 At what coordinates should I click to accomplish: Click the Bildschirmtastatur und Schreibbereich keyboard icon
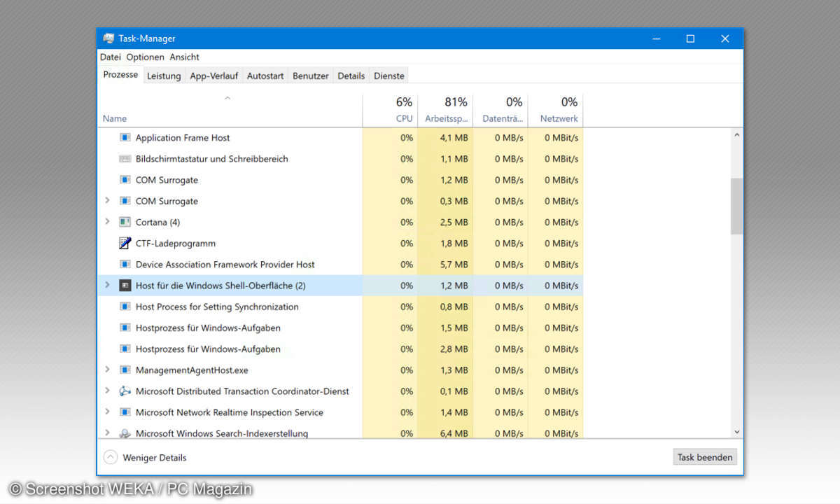125,159
